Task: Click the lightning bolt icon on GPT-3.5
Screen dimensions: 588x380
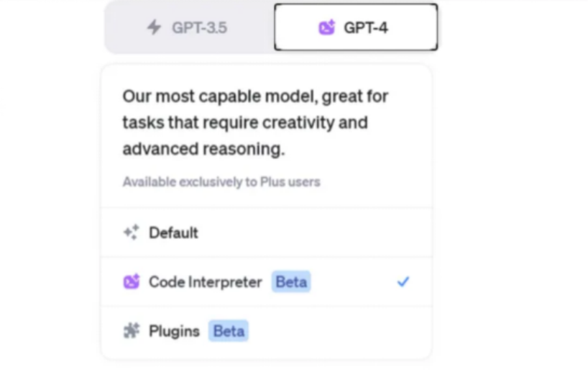Action: click(154, 28)
